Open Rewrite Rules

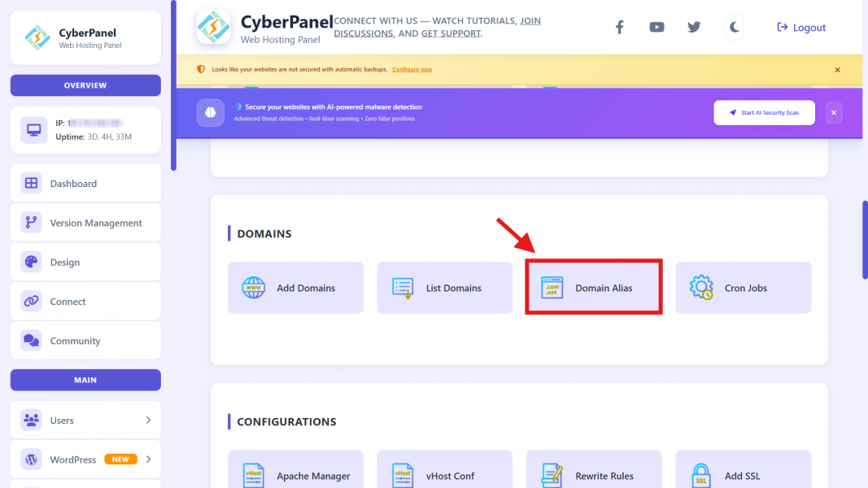[x=593, y=469]
